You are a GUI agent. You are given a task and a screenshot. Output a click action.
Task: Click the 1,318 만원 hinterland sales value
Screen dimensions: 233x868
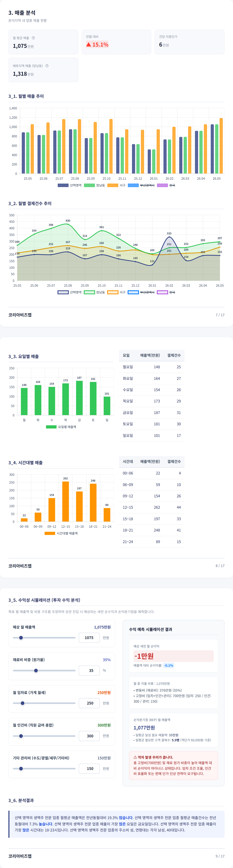23,74
